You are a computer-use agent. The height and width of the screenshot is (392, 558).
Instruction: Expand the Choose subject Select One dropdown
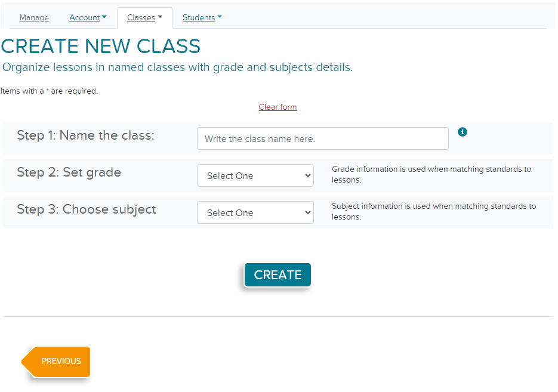[x=255, y=212]
